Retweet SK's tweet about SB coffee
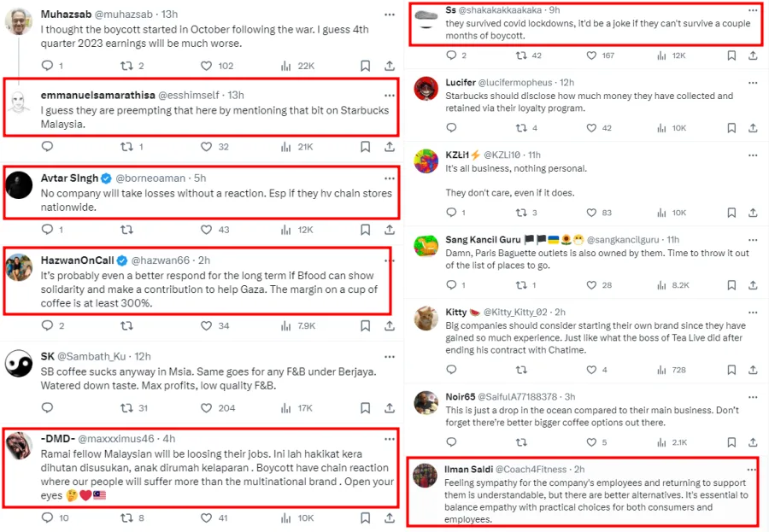The width and height of the screenshot is (769, 532). click(126, 408)
